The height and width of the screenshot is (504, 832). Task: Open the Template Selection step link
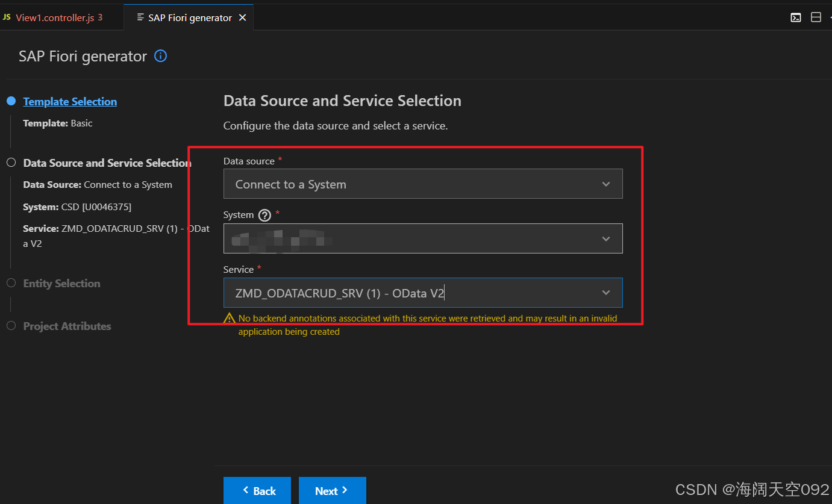click(70, 101)
